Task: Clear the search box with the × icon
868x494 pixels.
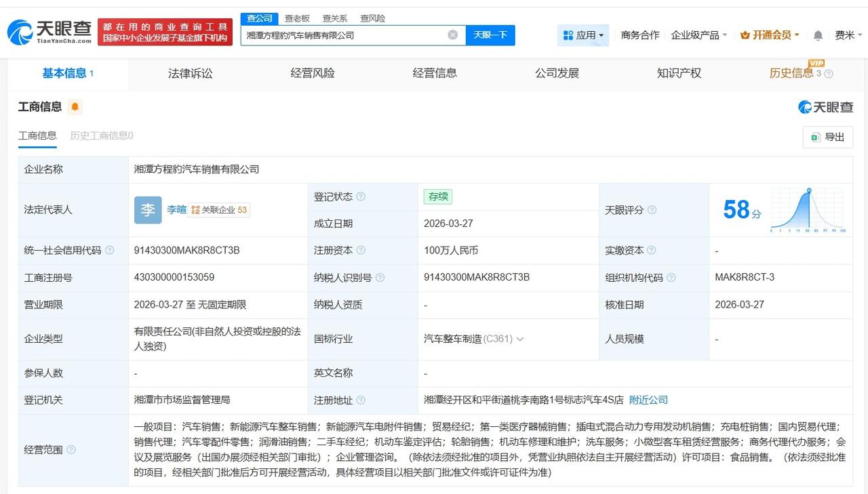Action: (452, 35)
